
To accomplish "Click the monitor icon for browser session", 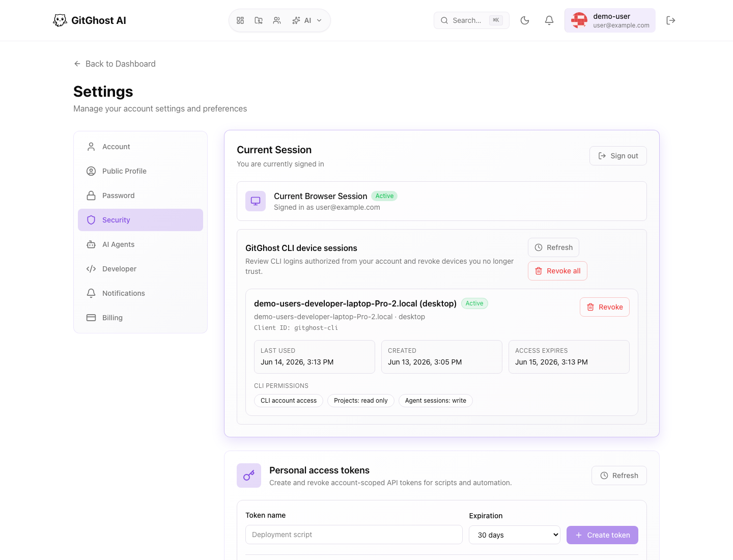I will coord(256,201).
